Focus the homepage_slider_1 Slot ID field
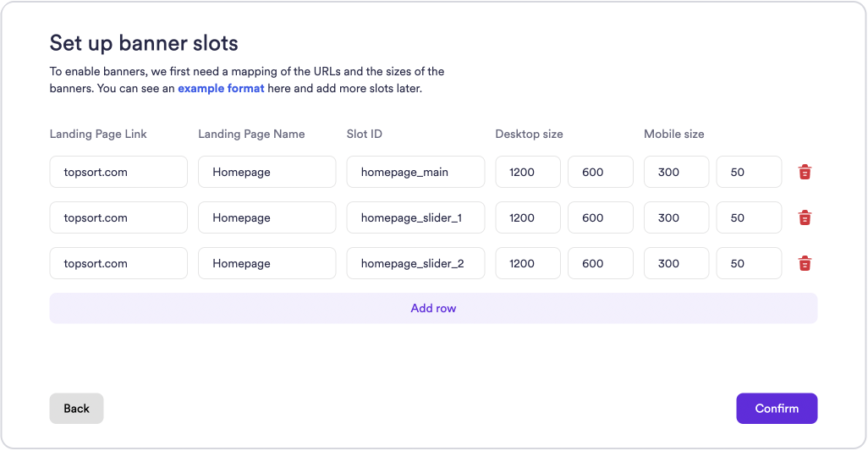Viewport: 868px width, 451px height. pyautogui.click(x=415, y=217)
